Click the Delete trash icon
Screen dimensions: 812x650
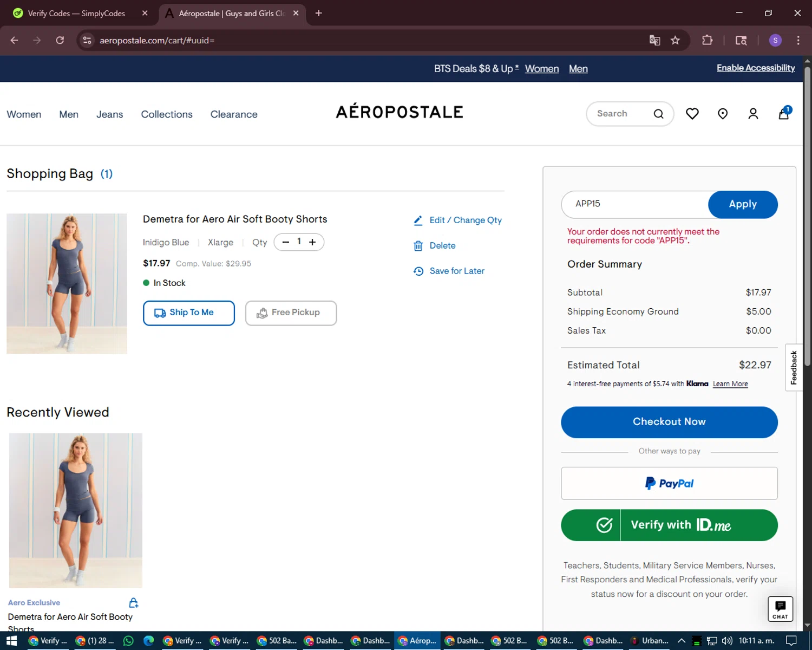(418, 246)
